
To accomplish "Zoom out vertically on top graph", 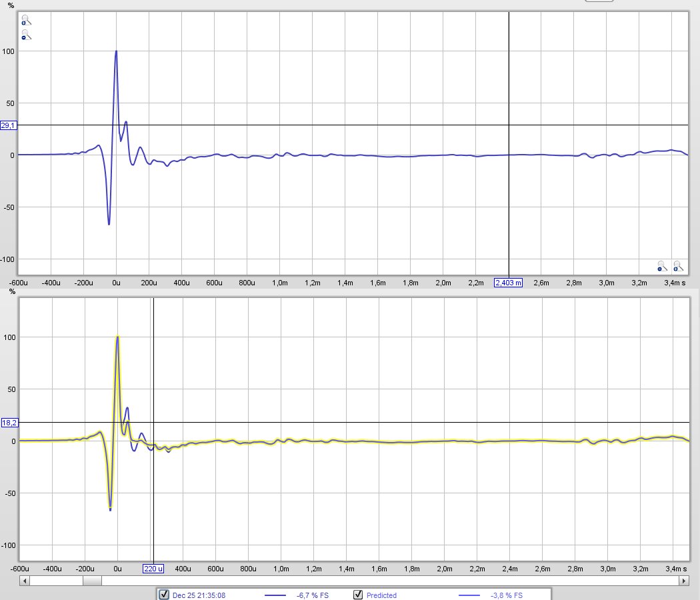I will 27,35.
